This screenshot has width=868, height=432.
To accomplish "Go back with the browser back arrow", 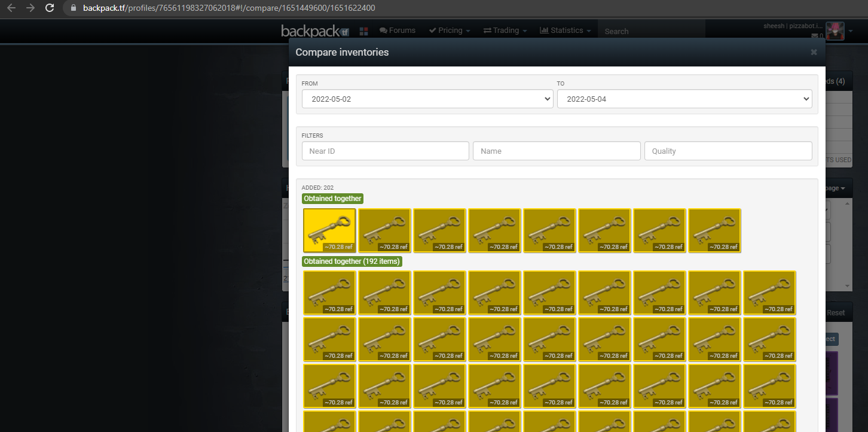I will point(11,8).
